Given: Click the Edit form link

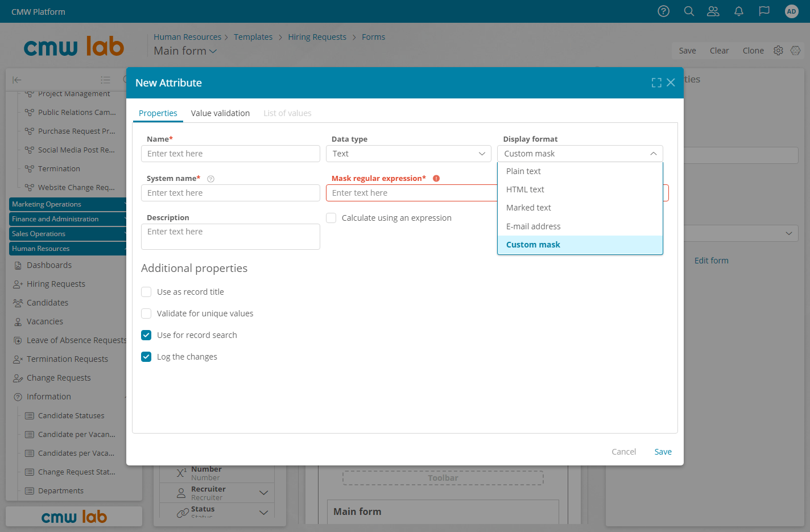Looking at the screenshot, I should [x=712, y=261].
